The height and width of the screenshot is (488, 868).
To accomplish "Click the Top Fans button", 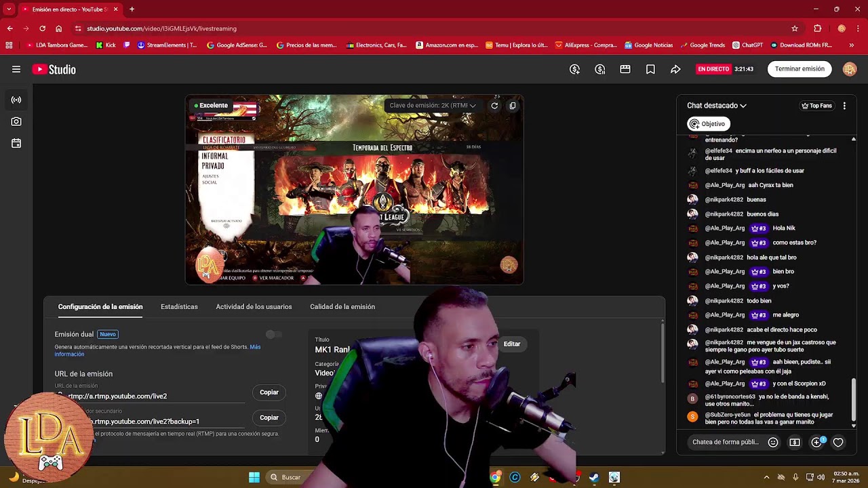I will (816, 106).
